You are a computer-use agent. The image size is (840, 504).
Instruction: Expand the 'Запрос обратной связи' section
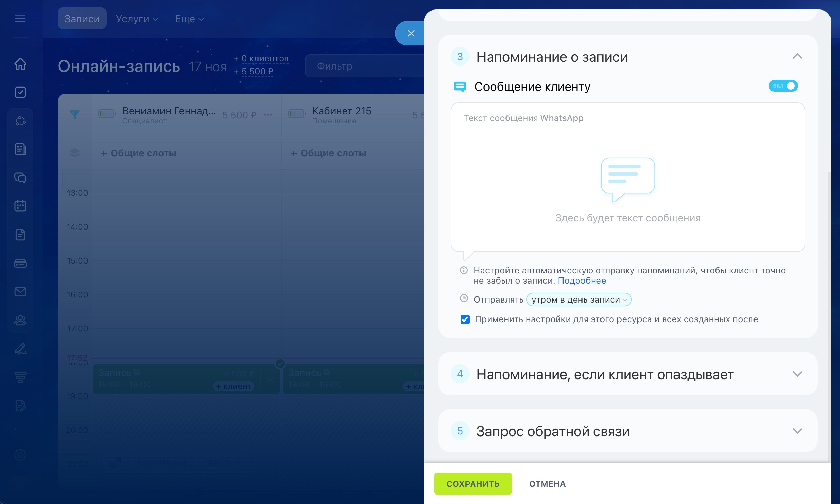click(x=797, y=431)
